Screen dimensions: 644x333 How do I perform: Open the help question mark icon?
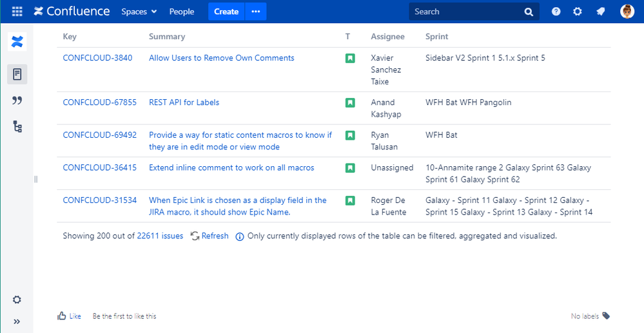tap(556, 12)
